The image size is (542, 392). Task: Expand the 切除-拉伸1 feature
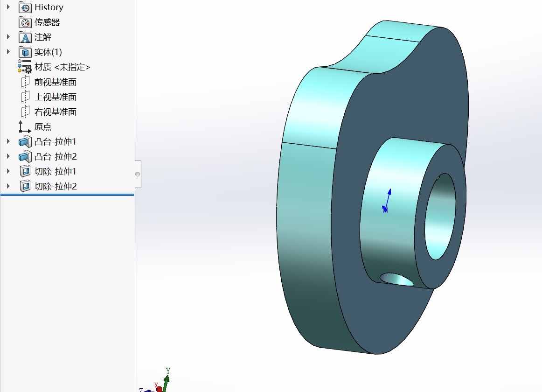point(8,171)
